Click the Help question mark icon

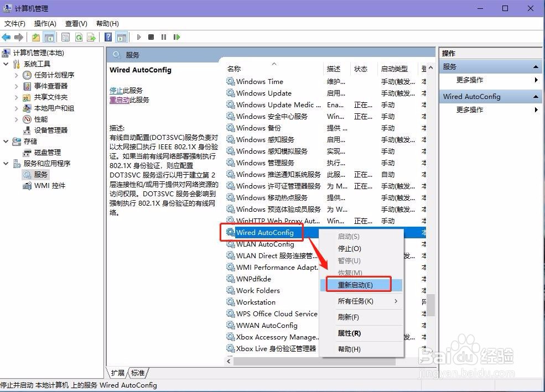coord(108,37)
